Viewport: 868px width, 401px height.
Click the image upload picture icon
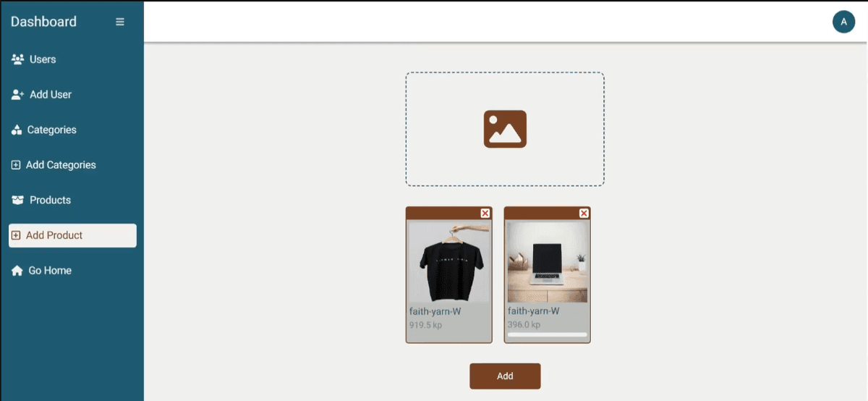(x=505, y=129)
